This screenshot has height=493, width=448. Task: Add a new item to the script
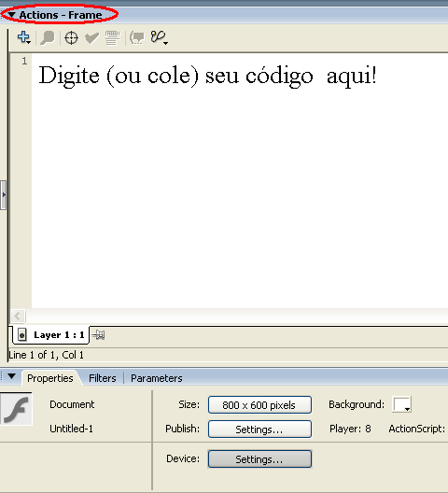click(24, 37)
